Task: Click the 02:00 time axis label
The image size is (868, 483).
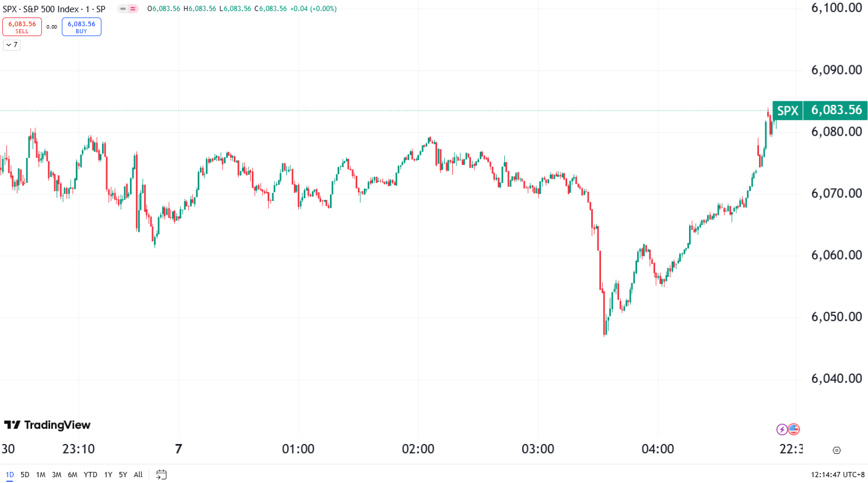Action: pyautogui.click(x=418, y=449)
